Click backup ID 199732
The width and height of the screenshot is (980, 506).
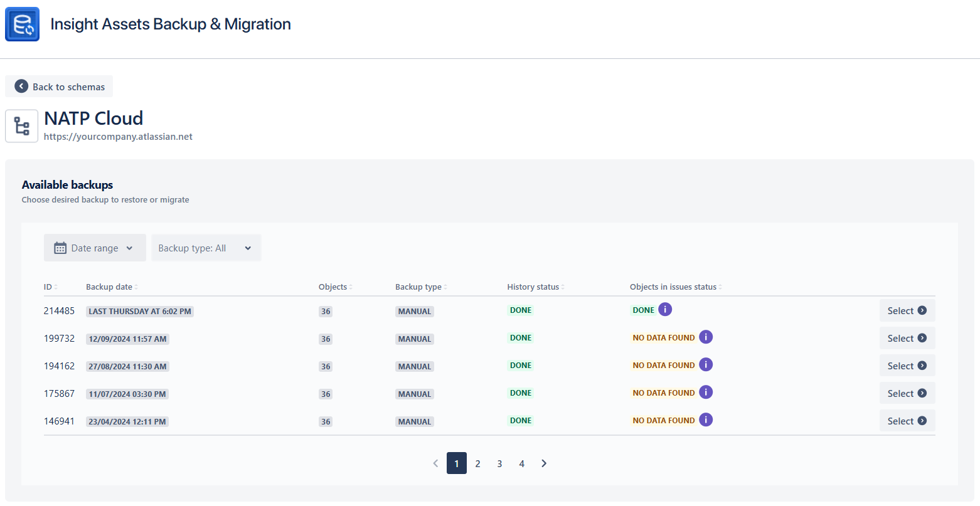coord(59,339)
